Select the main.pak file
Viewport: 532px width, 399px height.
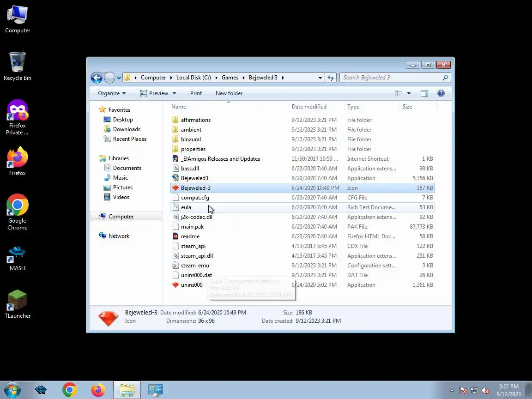pos(302,227)
